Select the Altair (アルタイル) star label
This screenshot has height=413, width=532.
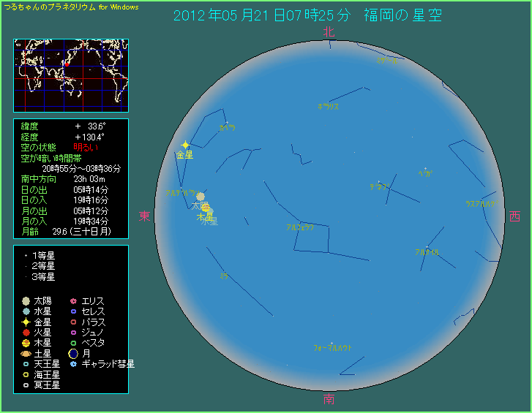point(426,252)
